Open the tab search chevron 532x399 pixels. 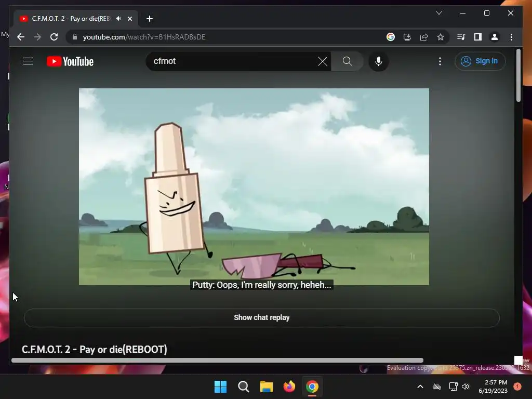point(438,13)
